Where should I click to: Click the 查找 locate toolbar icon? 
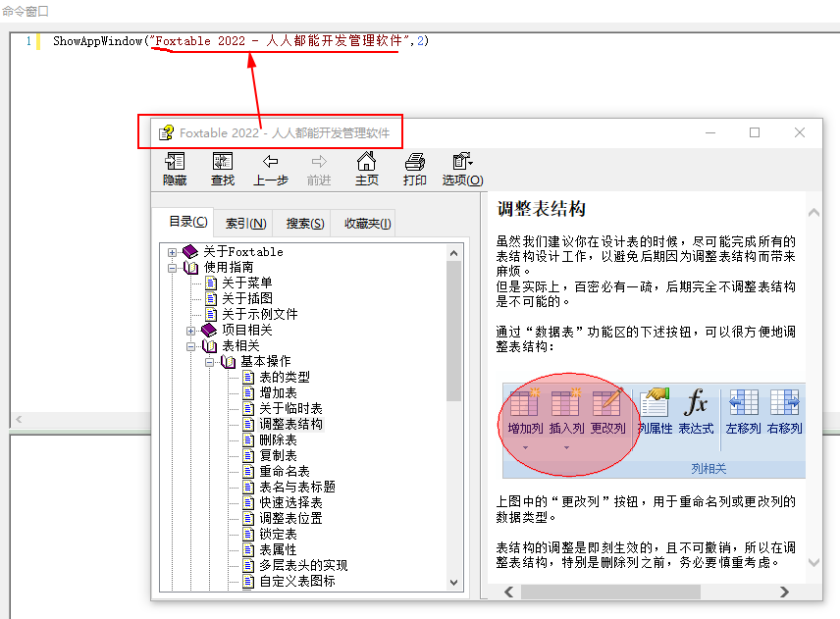pyautogui.click(x=223, y=161)
